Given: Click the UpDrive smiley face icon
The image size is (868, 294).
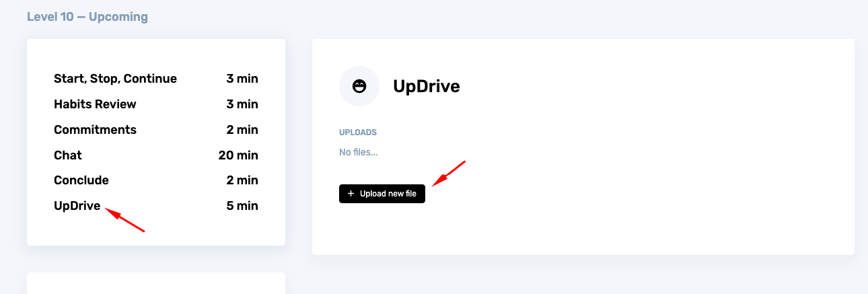Looking at the screenshot, I should (359, 86).
